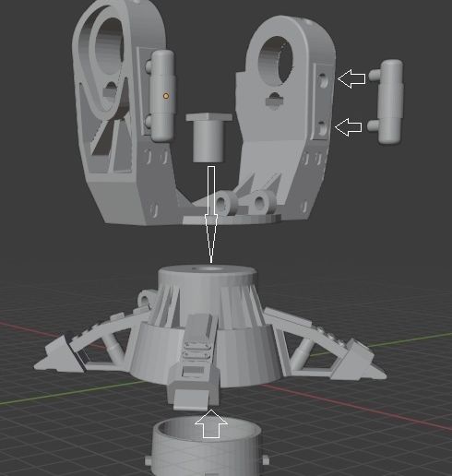The height and width of the screenshot is (476, 452).
Task: Click the orange origin dot on left clip
Action: point(166,96)
